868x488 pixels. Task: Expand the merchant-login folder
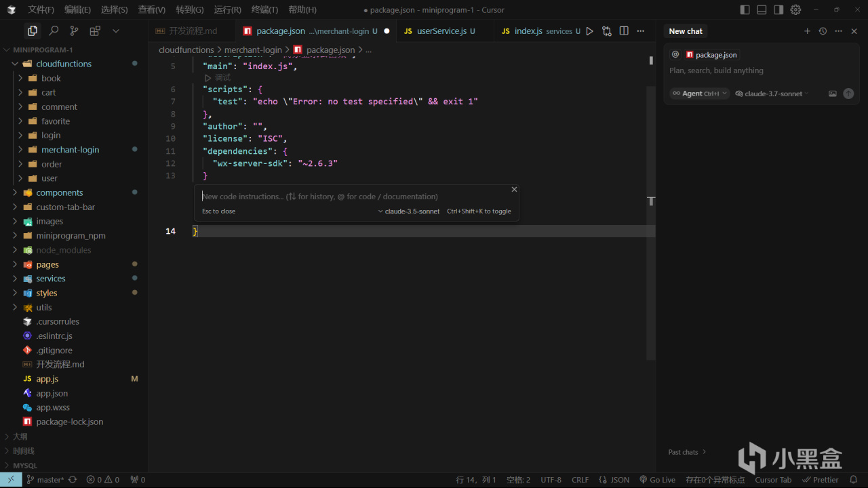(x=70, y=150)
